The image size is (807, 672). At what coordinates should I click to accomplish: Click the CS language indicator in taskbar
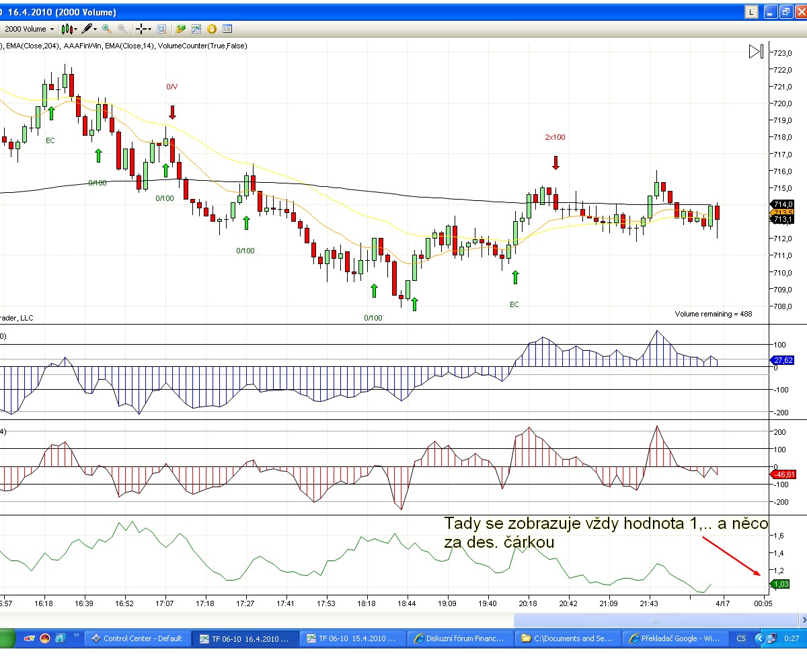pos(741,638)
